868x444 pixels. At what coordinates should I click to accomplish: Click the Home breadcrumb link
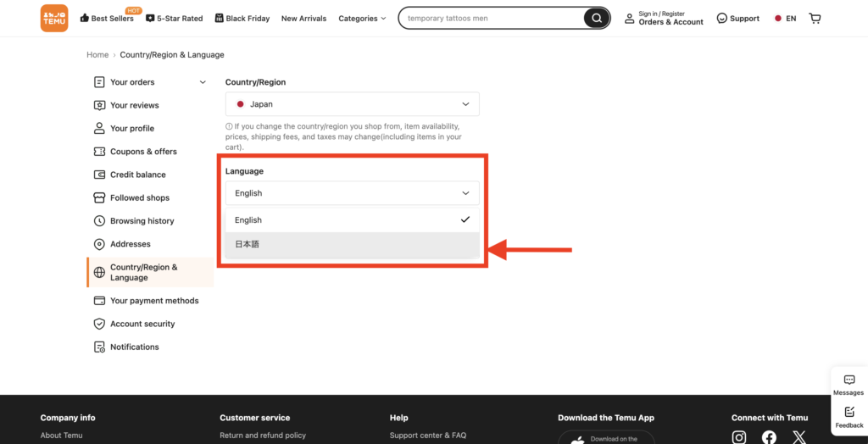[97, 55]
